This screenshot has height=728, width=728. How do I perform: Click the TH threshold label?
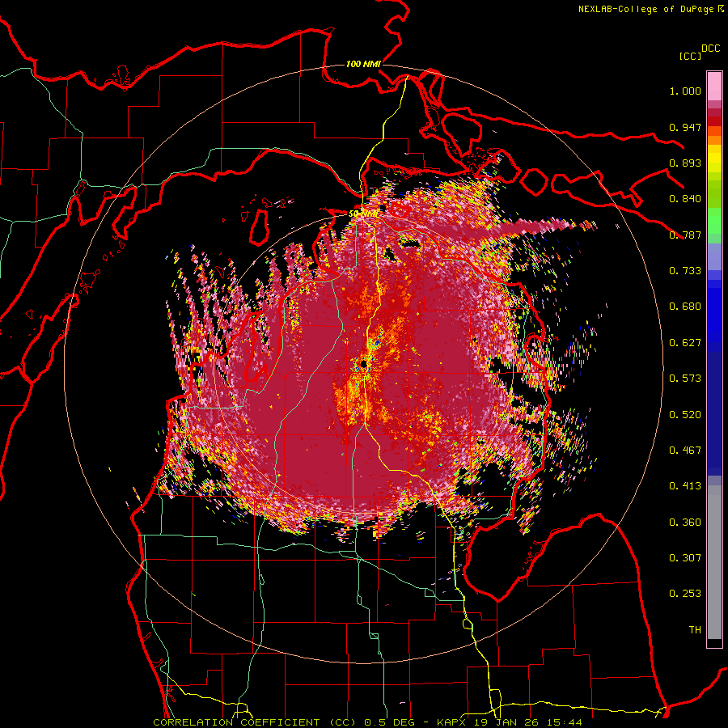pyautogui.click(x=695, y=630)
